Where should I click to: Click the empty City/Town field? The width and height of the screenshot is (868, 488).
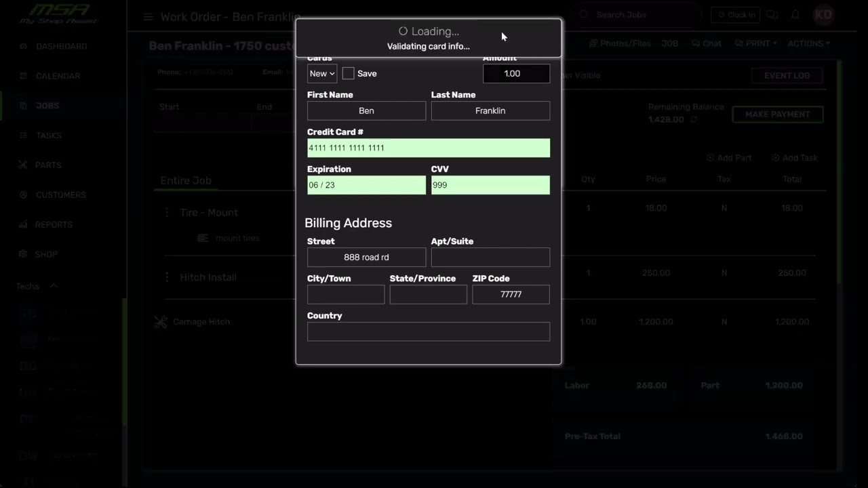tap(346, 294)
